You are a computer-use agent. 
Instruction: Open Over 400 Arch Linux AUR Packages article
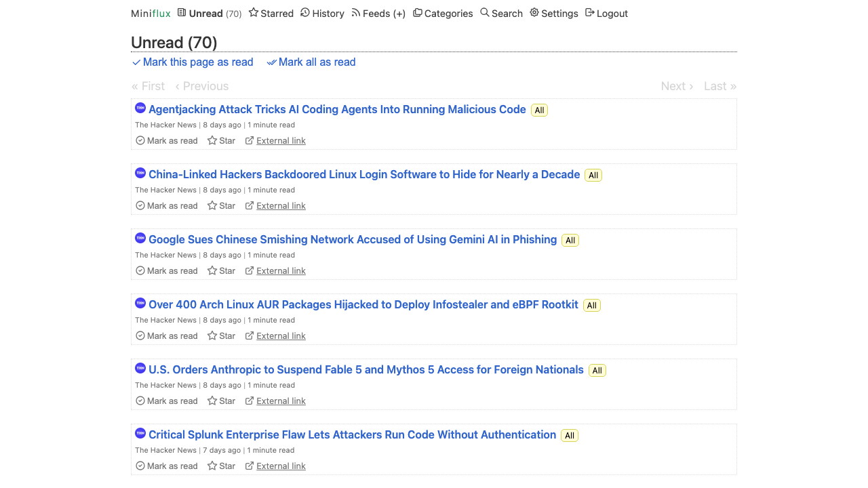pyautogui.click(x=363, y=305)
